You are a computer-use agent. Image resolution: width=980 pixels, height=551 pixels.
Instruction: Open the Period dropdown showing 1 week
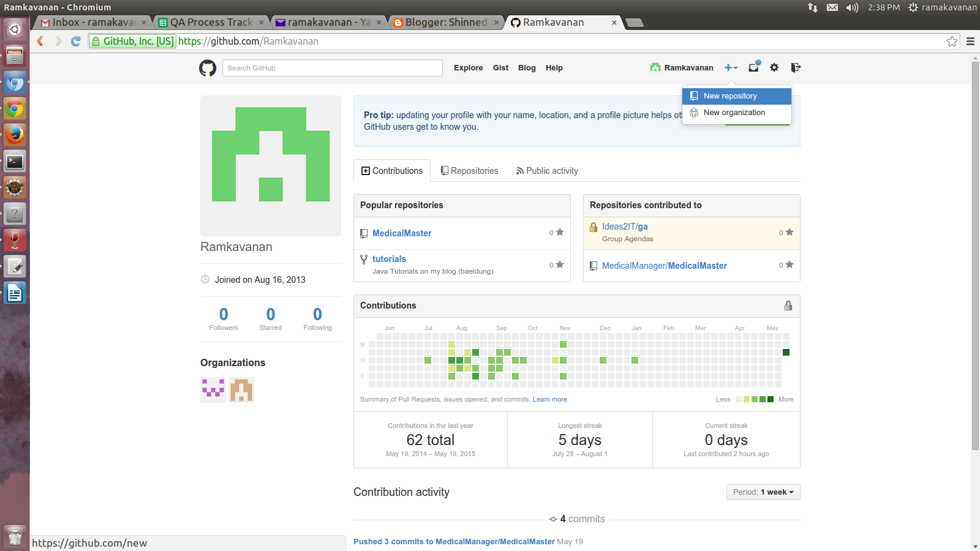point(763,492)
